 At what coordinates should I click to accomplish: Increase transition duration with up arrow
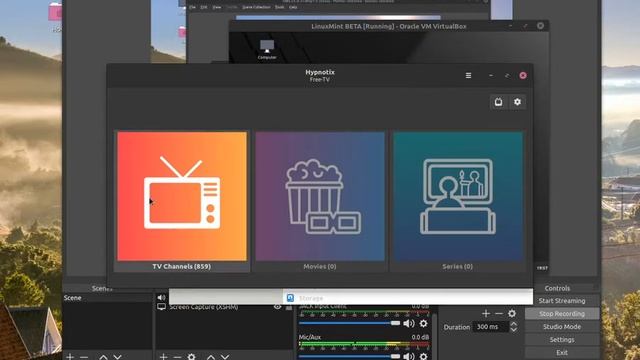click(x=513, y=324)
